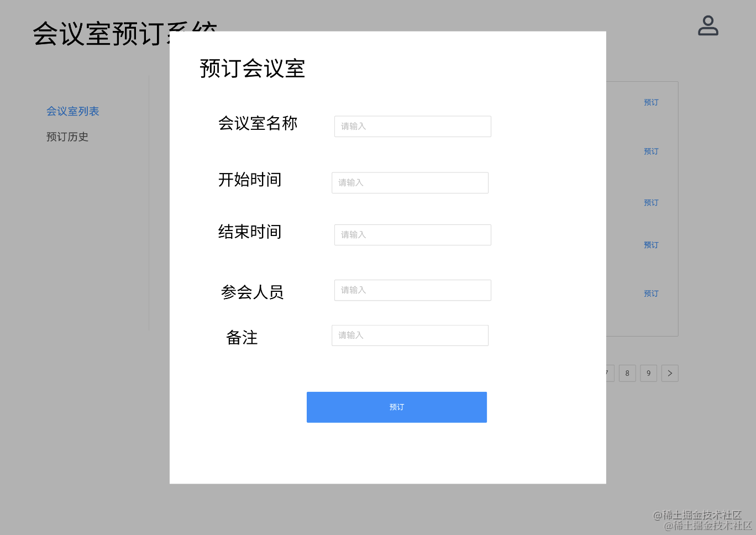Click into the 结束时间 input field
The height and width of the screenshot is (535, 756).
(412, 234)
